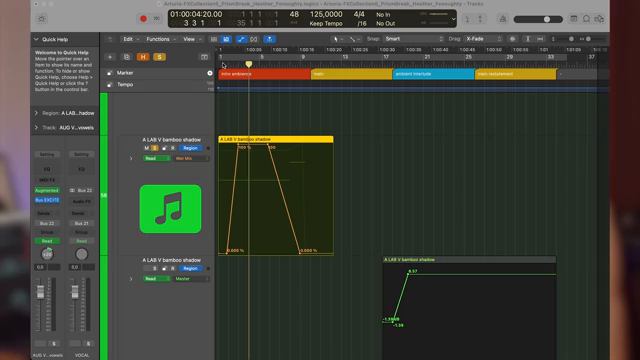This screenshot has width=640, height=360.
Task: Toggle the Show Automation button in the toolbar
Action: (x=241, y=39)
